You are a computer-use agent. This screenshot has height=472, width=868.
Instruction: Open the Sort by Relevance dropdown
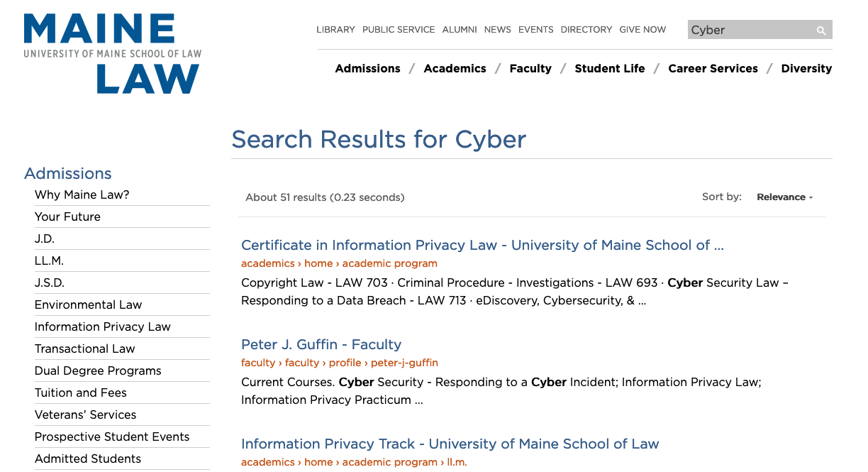(785, 197)
